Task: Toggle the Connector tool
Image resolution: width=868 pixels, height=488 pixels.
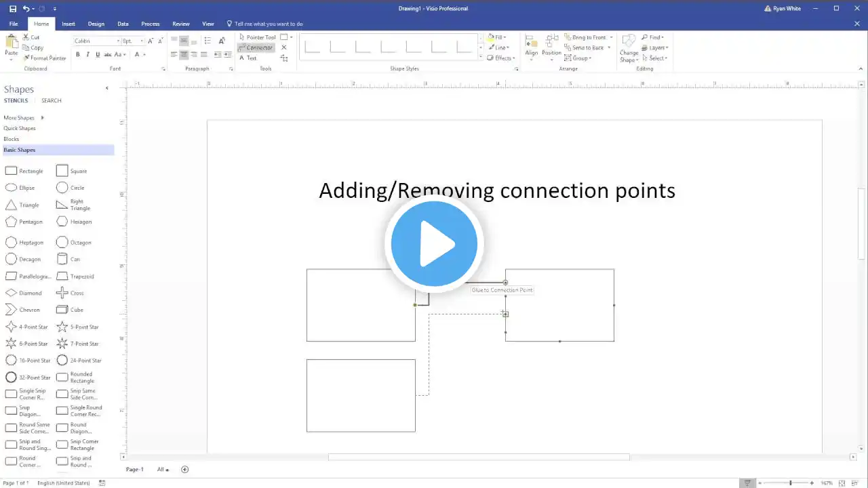Action: tap(256, 47)
